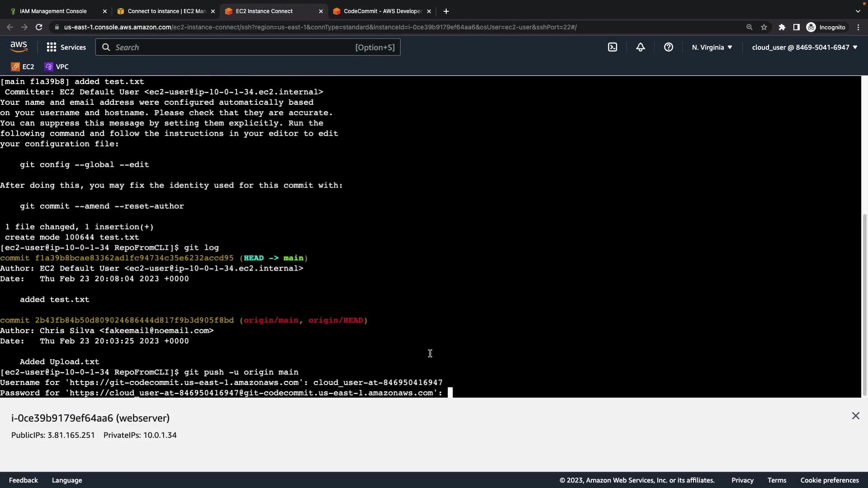Toggle the browser side panel
Image resolution: width=868 pixels, height=488 pixels.
(x=797, y=27)
